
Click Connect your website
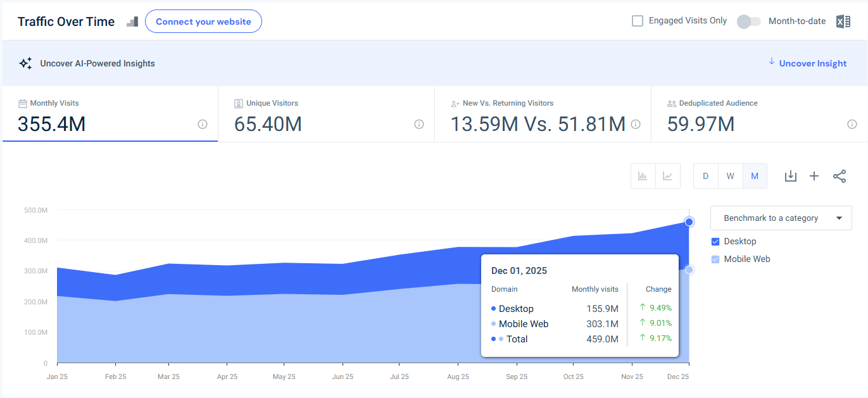[x=203, y=21]
